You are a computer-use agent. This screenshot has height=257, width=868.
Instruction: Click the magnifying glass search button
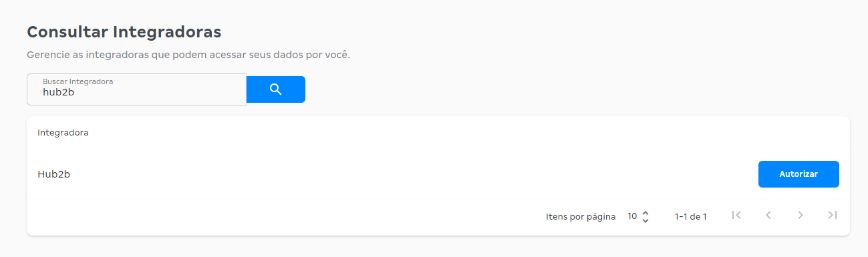point(275,89)
